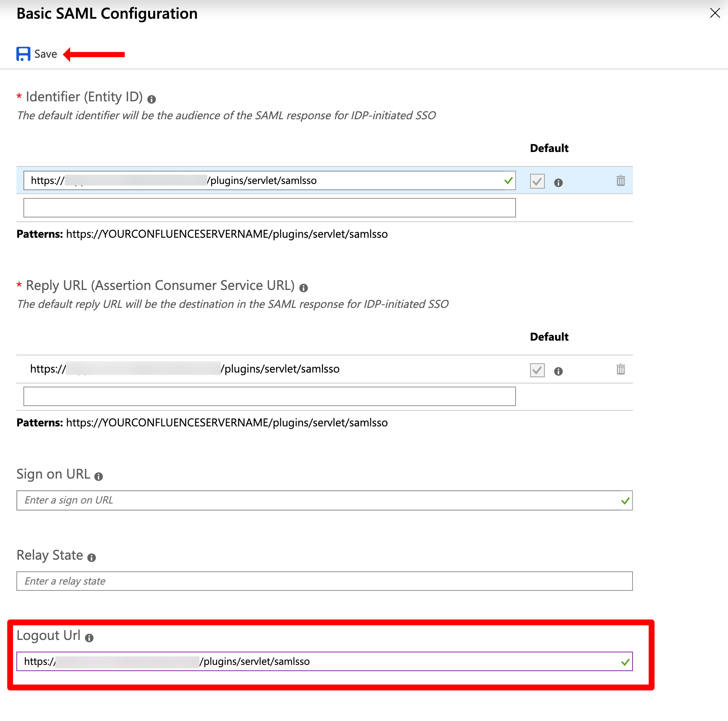This screenshot has height=721, width=728.
Task: Close the Basic SAML Configuration dialog
Action: pyautogui.click(x=716, y=13)
